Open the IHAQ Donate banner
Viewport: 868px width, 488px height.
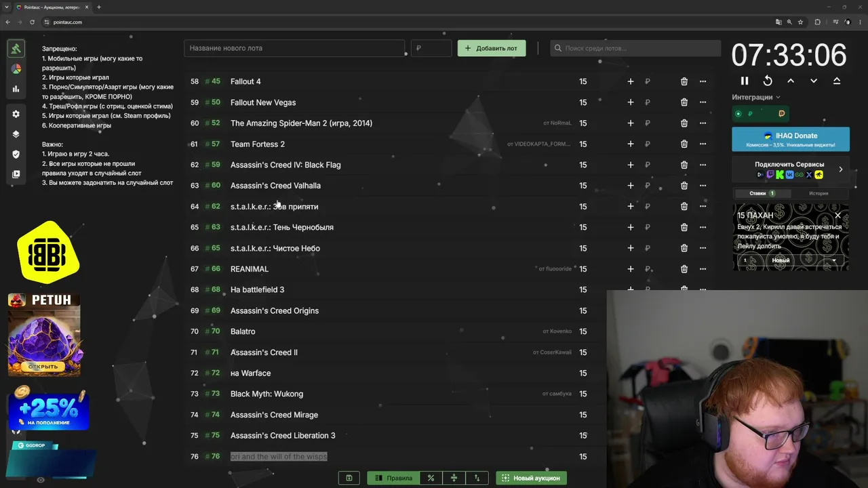pyautogui.click(x=791, y=139)
